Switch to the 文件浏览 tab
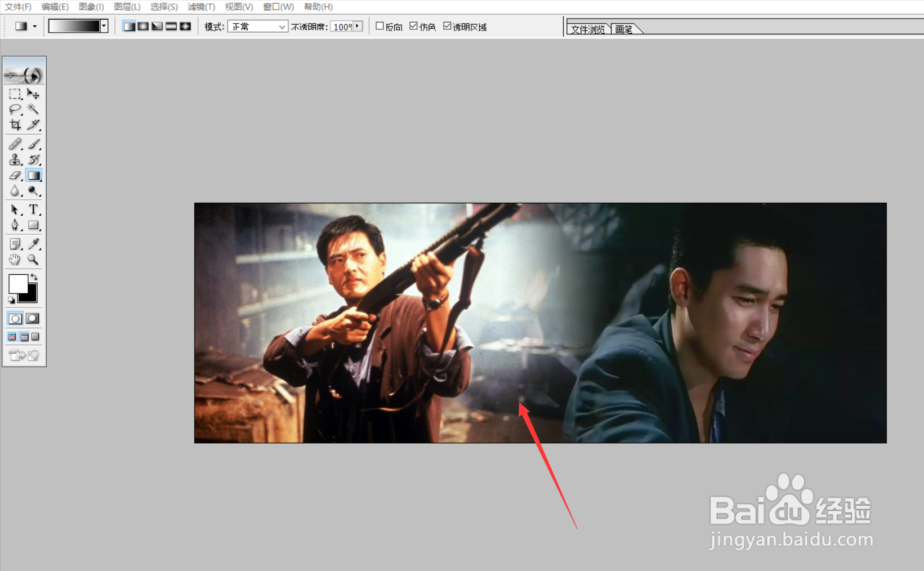This screenshot has width=924, height=571. (x=588, y=29)
